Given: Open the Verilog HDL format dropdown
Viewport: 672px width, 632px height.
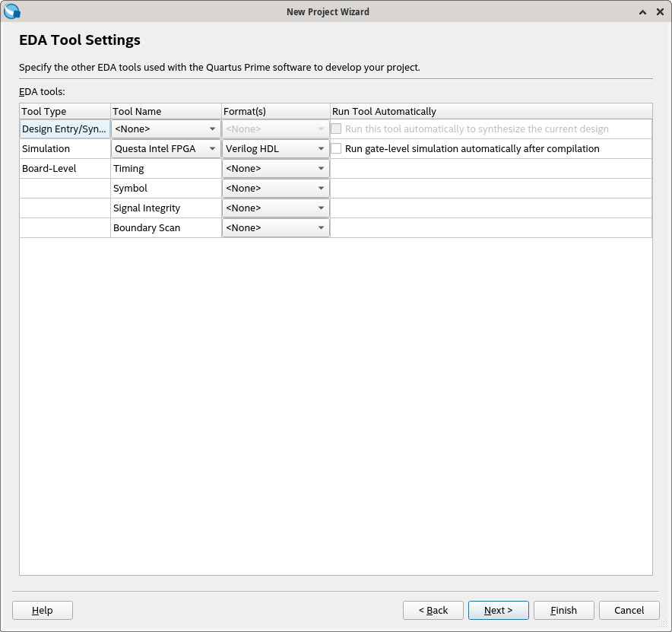Looking at the screenshot, I should [276, 148].
